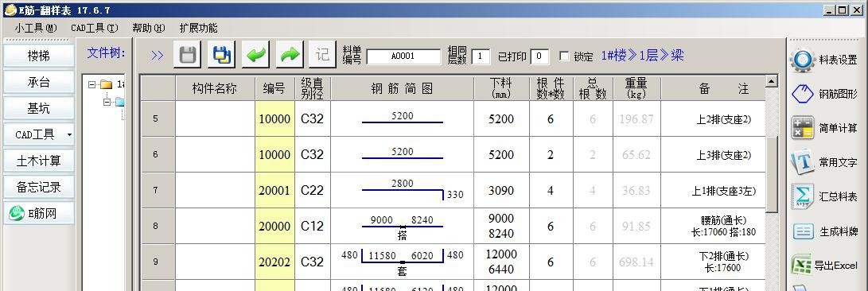Click the 土木计算 sidebar button
This screenshot has height=291, width=868.
pyautogui.click(x=39, y=161)
